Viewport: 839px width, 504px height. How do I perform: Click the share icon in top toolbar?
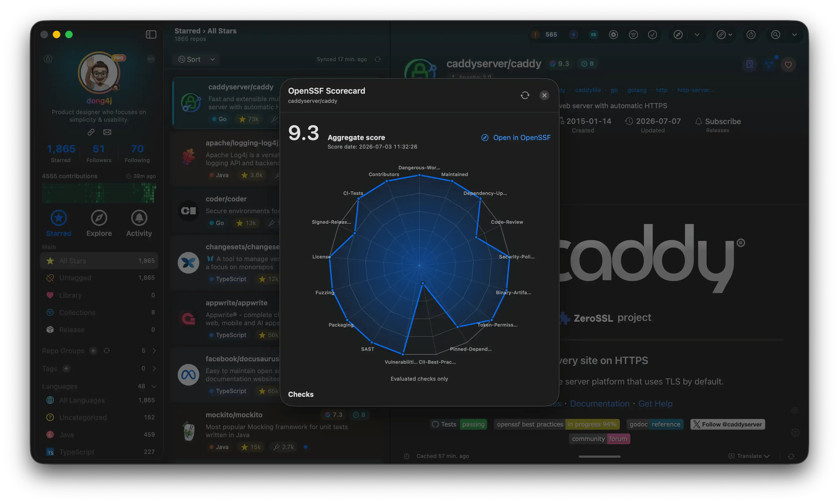click(751, 35)
